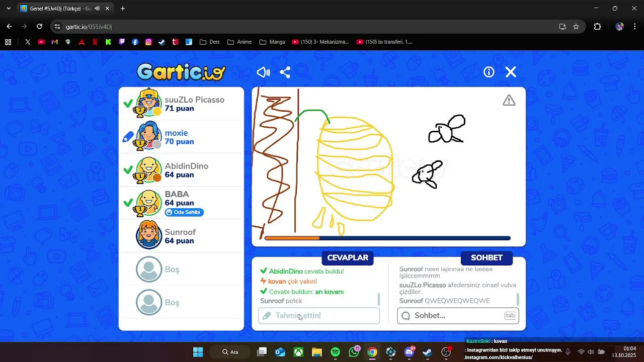Click the Sunroof petek answer message
This screenshot has width=644, height=362.
point(281,301)
